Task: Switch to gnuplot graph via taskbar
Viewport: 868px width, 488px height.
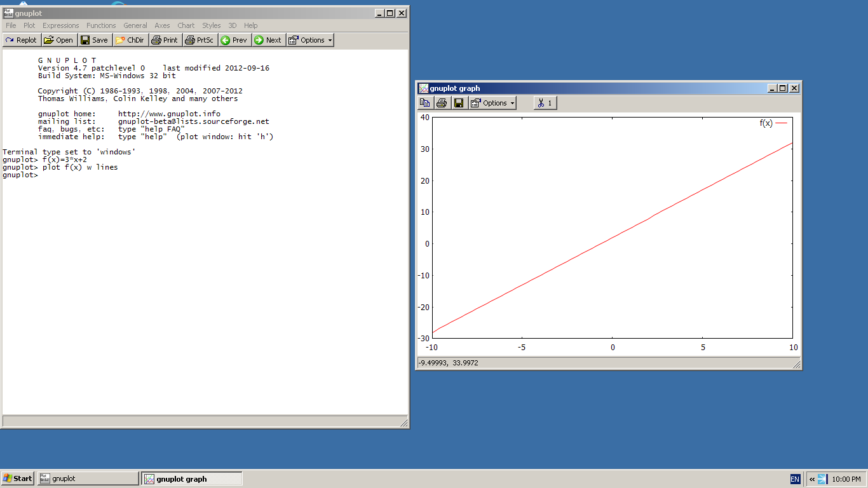Action: point(191,478)
